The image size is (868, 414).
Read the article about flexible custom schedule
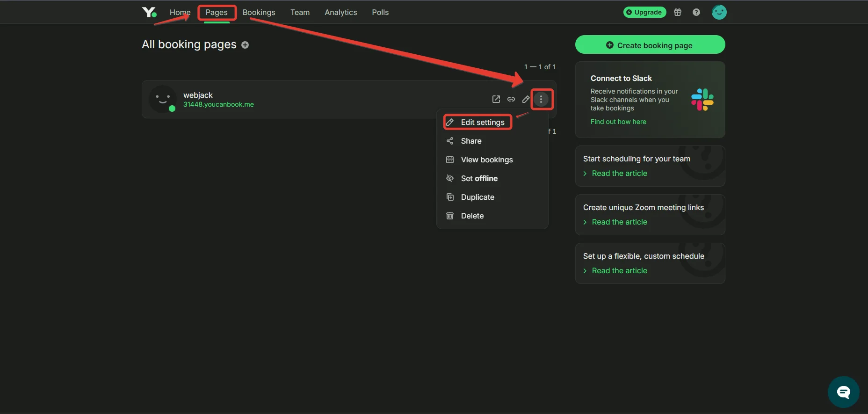pos(619,270)
